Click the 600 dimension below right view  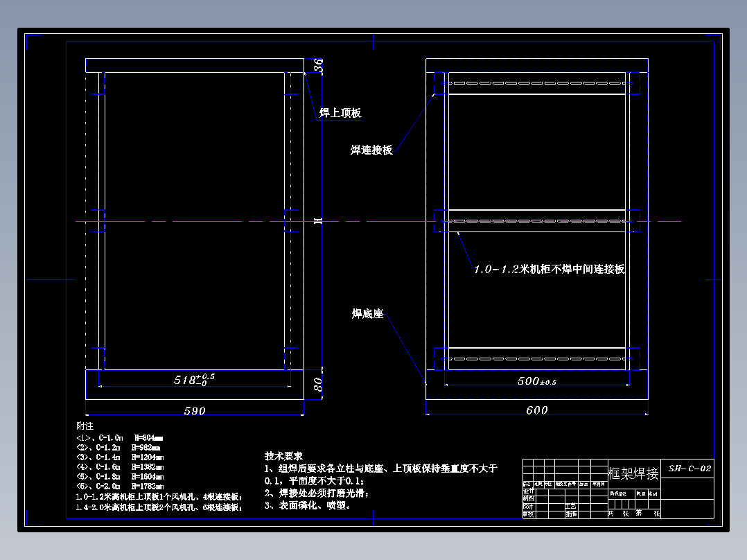pyautogui.click(x=538, y=410)
